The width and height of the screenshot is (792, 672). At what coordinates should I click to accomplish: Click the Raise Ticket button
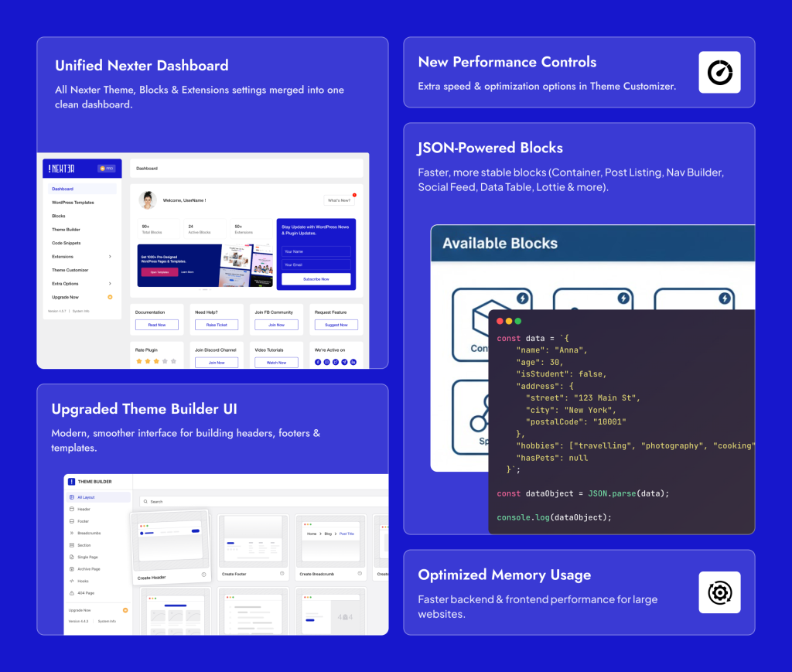217,325
